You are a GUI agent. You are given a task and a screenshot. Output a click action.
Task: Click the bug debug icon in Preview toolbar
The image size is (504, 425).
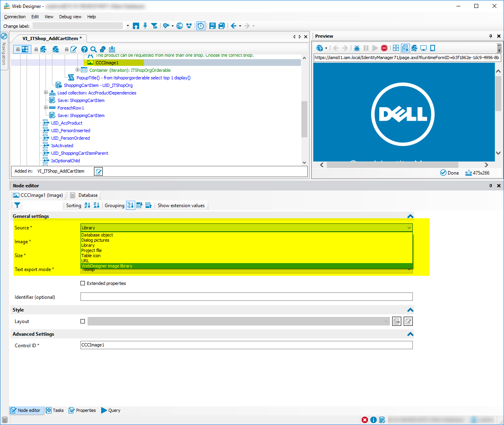tap(357, 48)
